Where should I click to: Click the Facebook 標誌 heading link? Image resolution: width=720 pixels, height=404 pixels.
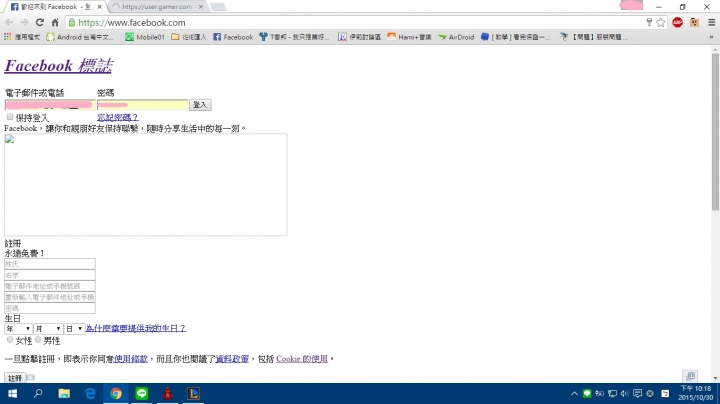click(58, 66)
